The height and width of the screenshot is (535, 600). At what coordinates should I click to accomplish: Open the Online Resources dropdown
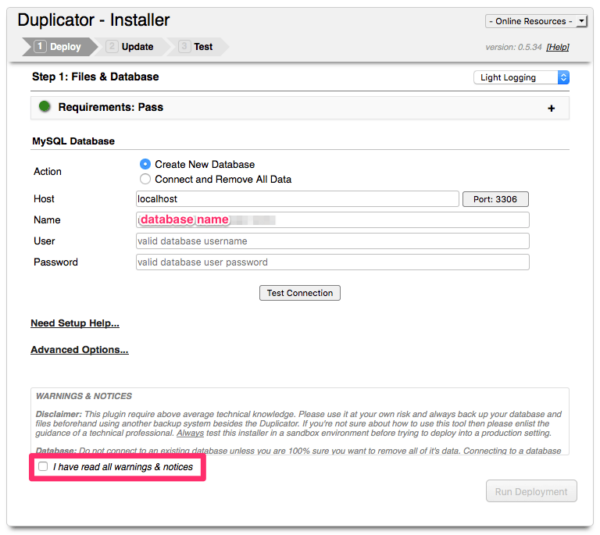[x=536, y=21]
